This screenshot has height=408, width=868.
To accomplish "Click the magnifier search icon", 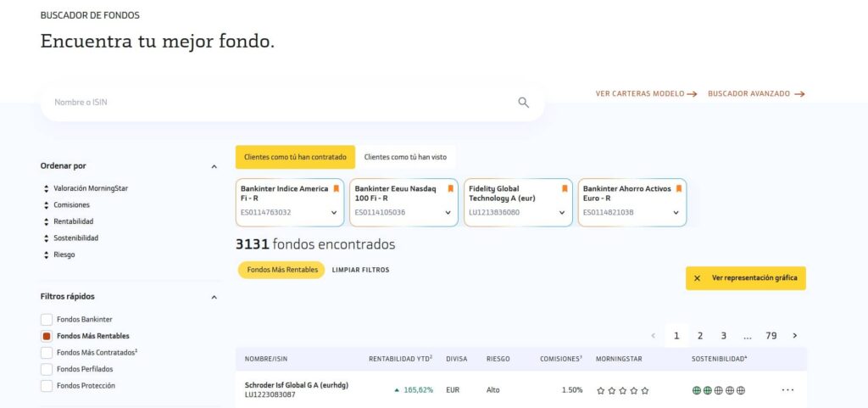I will point(523,103).
